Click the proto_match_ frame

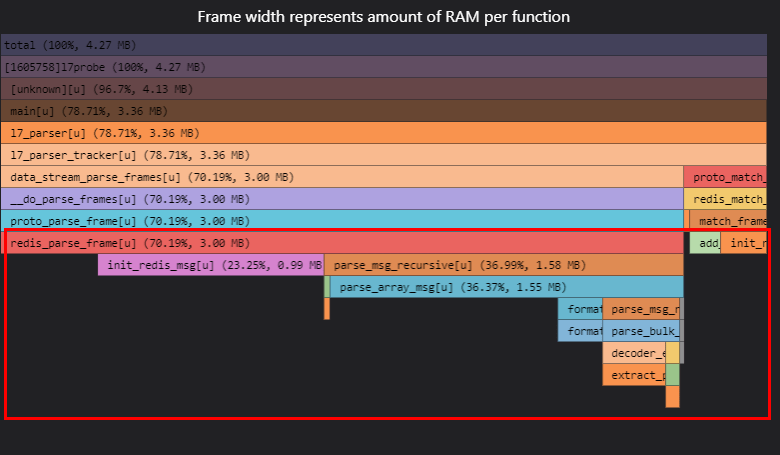[725, 177]
